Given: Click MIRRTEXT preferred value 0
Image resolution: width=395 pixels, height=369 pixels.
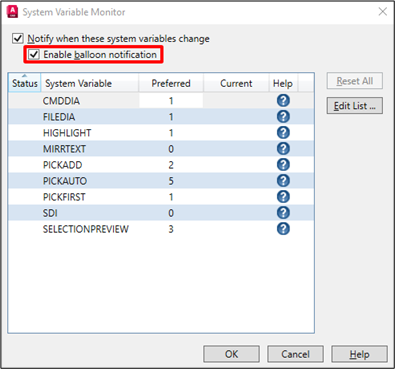Looking at the screenshot, I should [171, 149].
